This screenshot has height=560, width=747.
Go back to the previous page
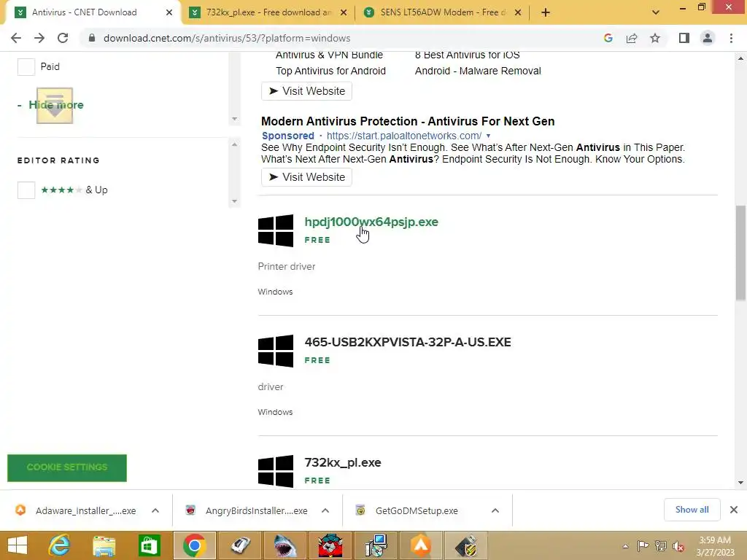point(16,38)
